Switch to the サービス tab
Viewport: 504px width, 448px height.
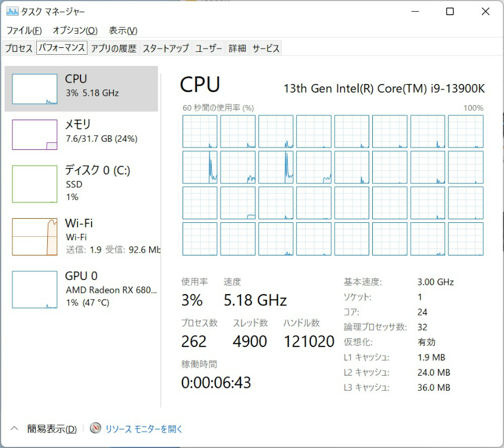266,48
